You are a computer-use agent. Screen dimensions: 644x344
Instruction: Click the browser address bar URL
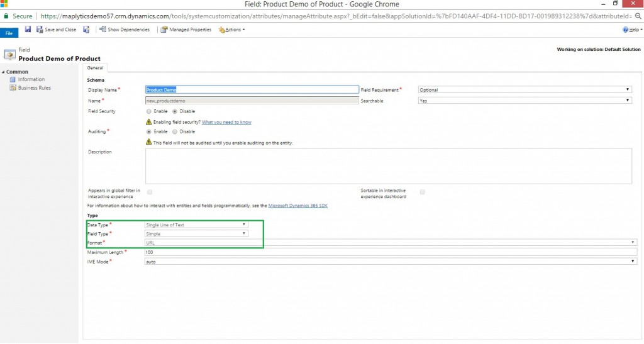click(x=336, y=16)
